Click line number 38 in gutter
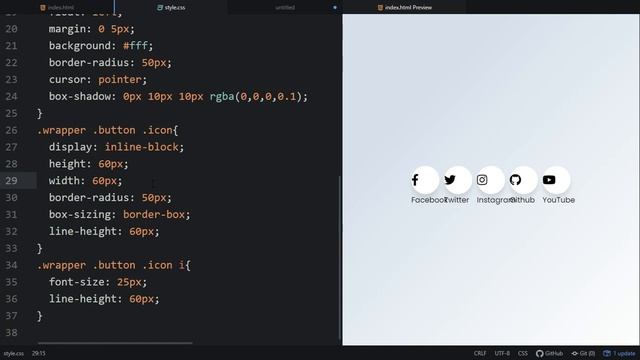Screen dimensions: 640x360 coord(11,332)
